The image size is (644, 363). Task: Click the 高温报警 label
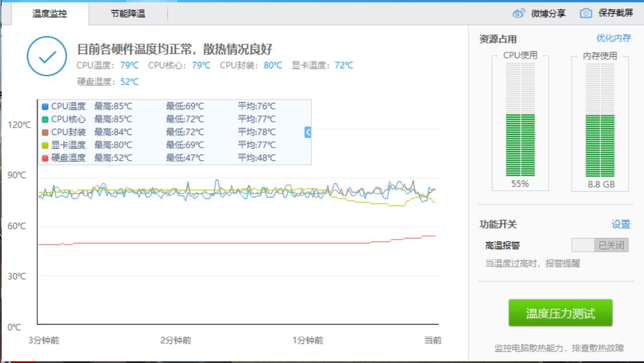(x=502, y=245)
